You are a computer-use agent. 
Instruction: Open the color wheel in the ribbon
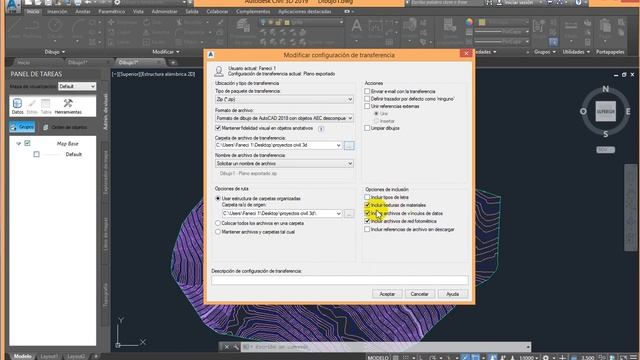click(469, 22)
